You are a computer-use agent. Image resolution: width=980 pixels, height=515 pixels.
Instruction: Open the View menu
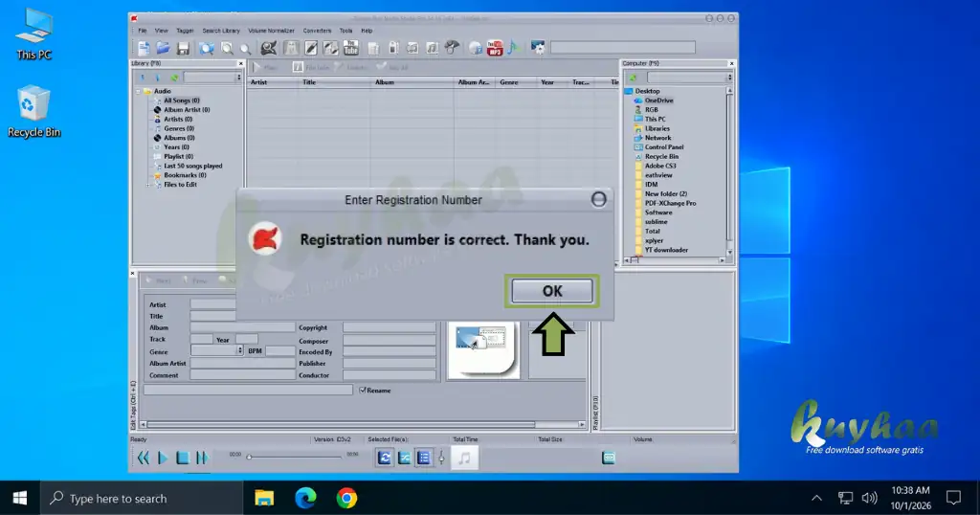click(161, 30)
